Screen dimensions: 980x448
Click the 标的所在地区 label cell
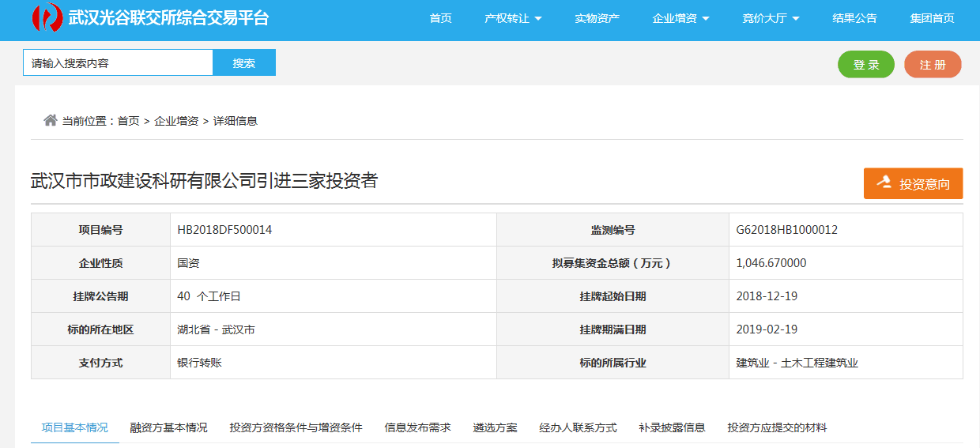pyautogui.click(x=101, y=329)
